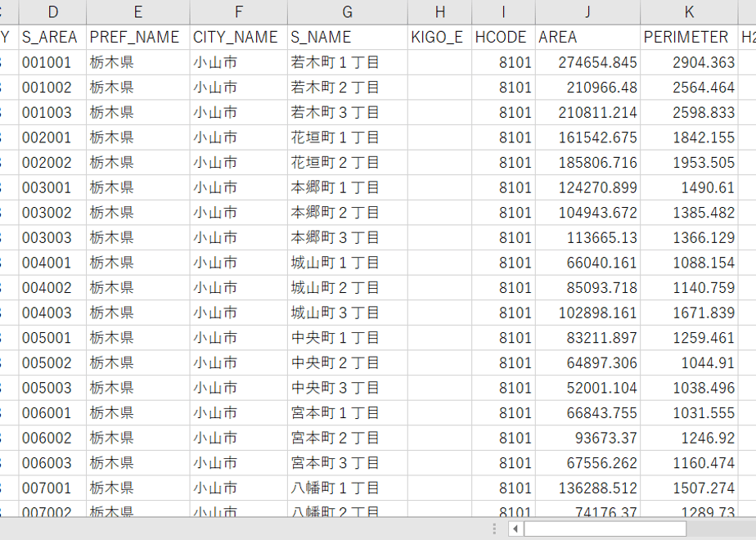Select cell 花垣町１丁目
Viewport: 756px width, 540px height.
pyautogui.click(x=348, y=137)
